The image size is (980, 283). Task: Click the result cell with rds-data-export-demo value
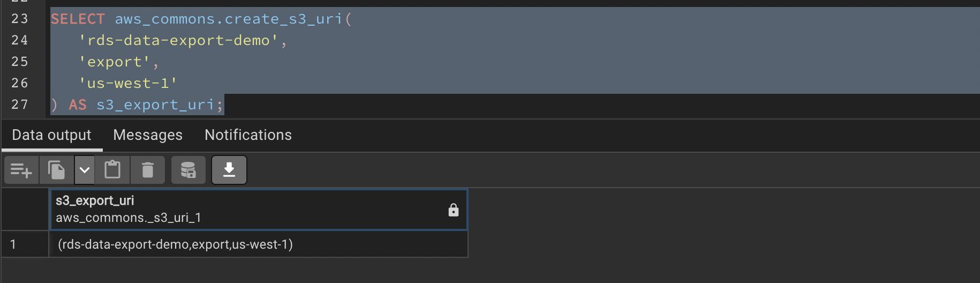175,244
